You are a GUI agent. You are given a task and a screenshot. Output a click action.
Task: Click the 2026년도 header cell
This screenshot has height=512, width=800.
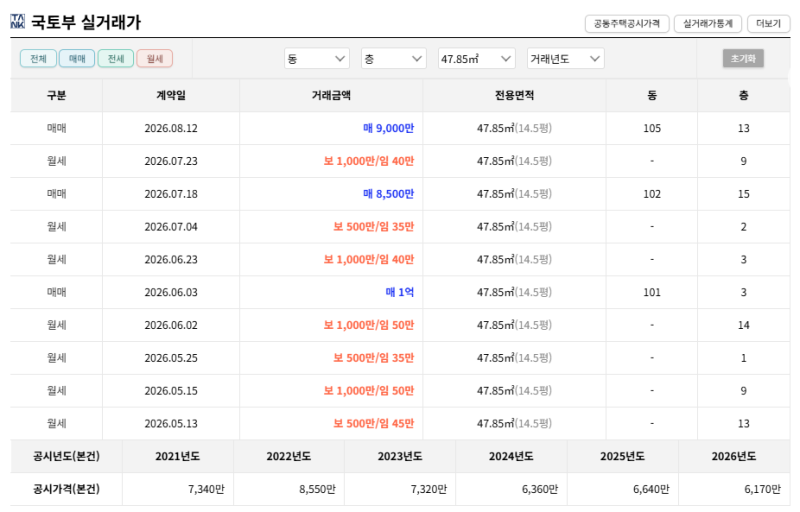(x=734, y=456)
